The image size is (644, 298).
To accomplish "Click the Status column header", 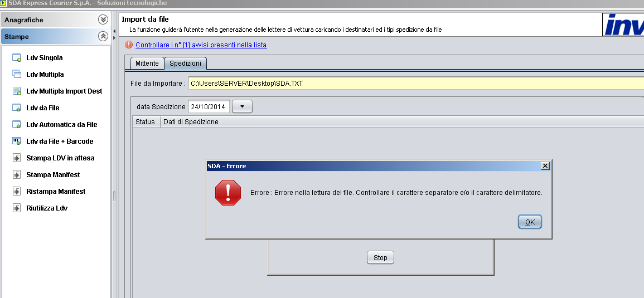I will point(146,122).
